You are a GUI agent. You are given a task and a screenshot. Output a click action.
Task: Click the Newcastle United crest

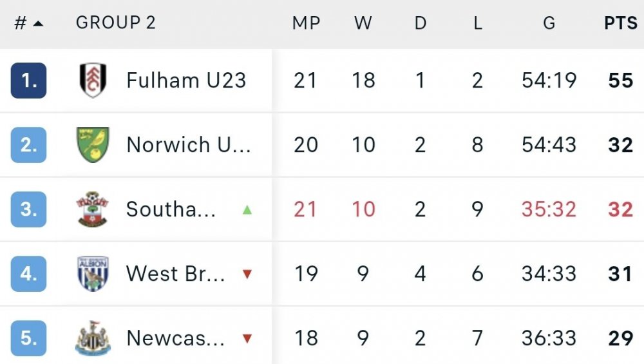93,338
